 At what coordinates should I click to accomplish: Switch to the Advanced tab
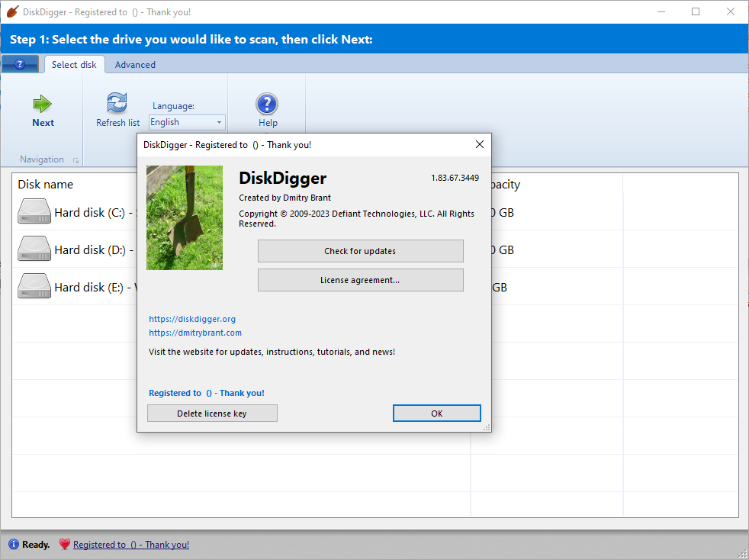click(135, 65)
